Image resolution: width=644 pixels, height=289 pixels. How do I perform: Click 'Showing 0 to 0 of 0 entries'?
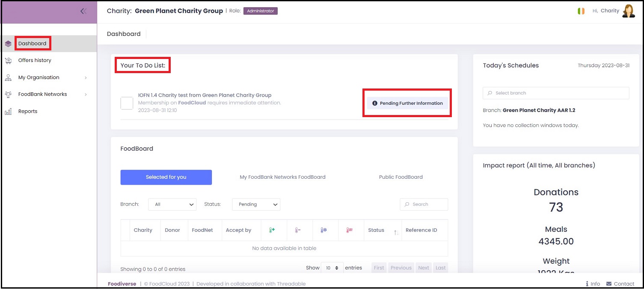tap(153, 269)
